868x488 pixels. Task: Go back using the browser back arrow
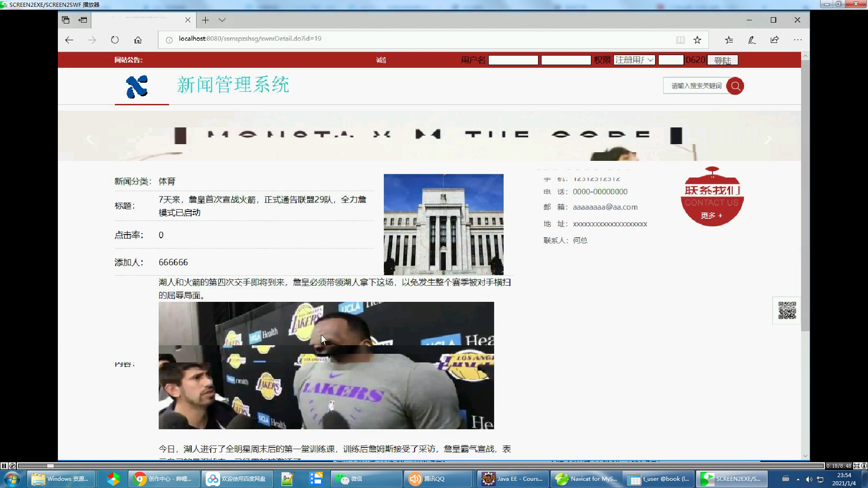coord(69,40)
